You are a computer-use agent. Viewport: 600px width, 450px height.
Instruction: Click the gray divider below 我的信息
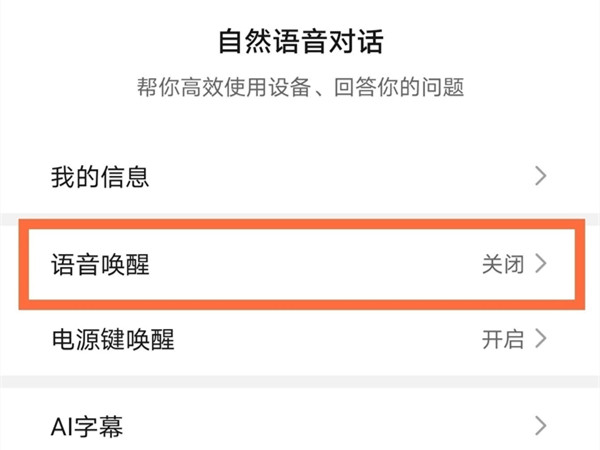300,218
